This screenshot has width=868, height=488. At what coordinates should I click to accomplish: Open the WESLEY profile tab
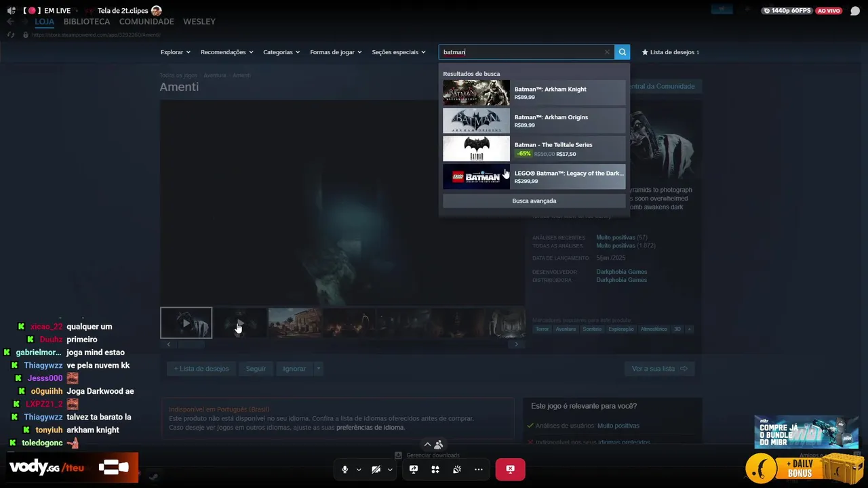[199, 22]
